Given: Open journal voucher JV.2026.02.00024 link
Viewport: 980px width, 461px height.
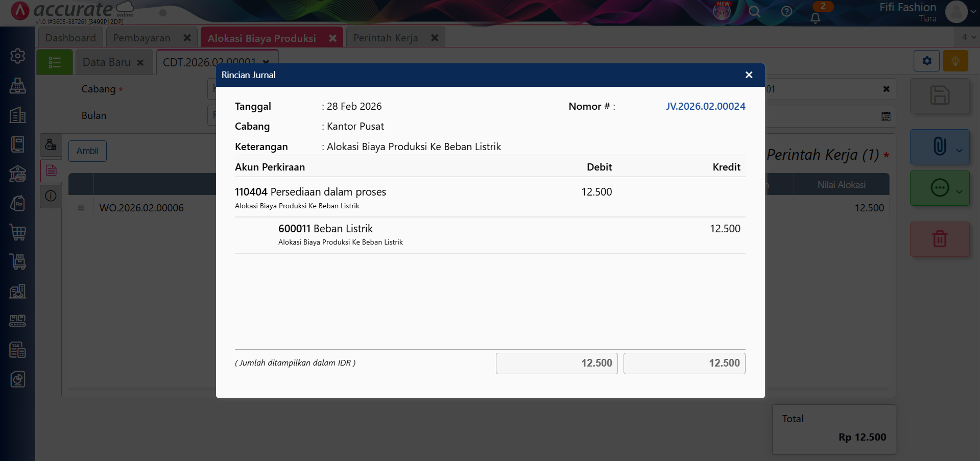Looking at the screenshot, I should point(705,106).
